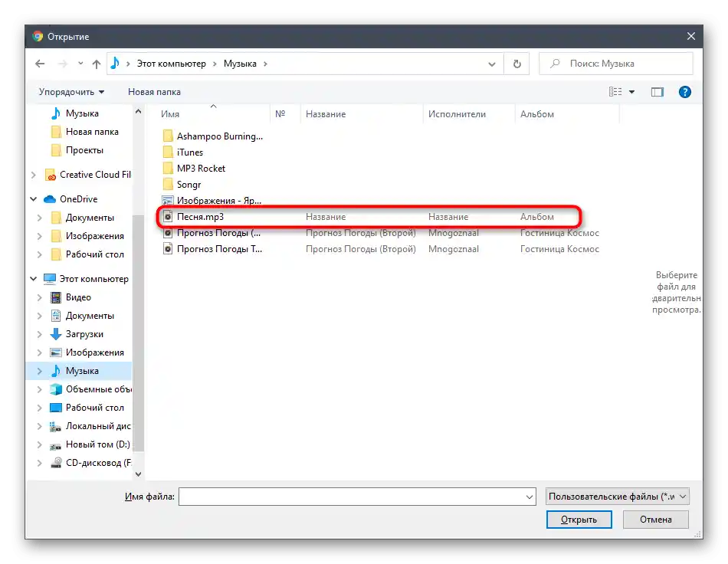Select Видео in sidebar
Viewport: 728px width, 564px height.
71,297
